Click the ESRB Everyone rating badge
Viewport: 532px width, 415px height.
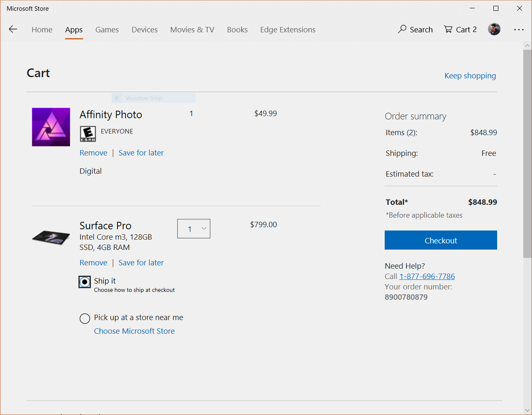88,134
